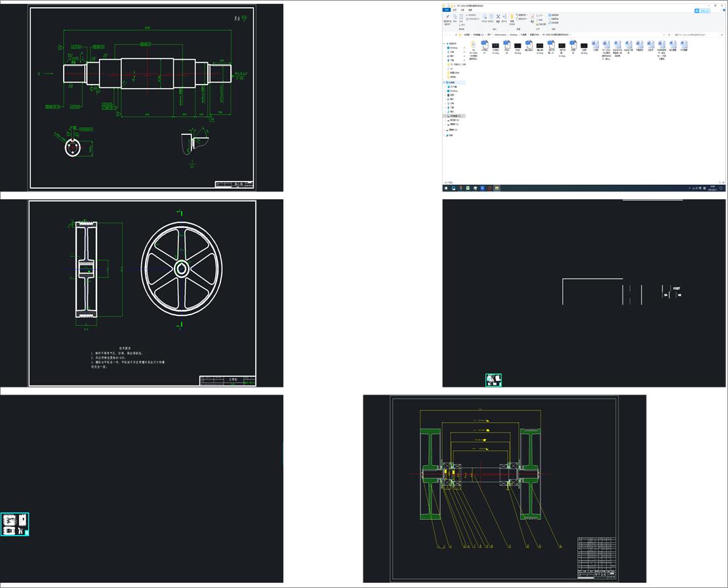Click the blue cloud button at top right
Image resolution: width=728 pixels, height=588 pixels.
click(702, 10)
